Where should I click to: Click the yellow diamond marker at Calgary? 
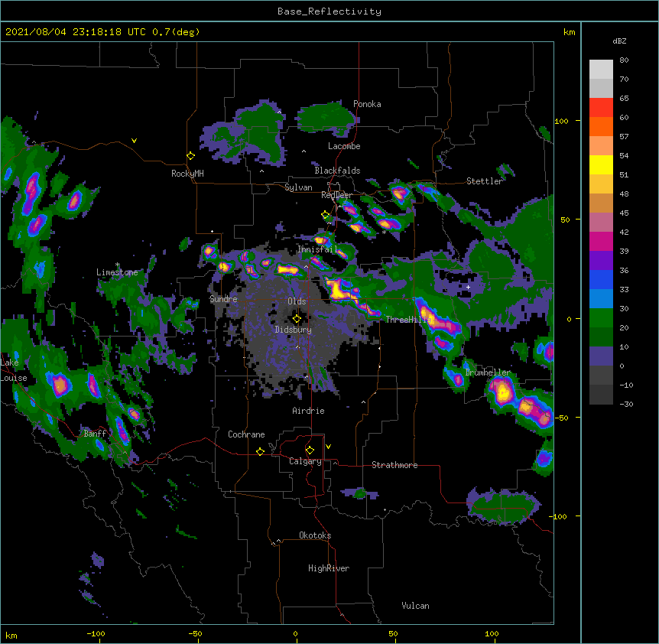(310, 450)
